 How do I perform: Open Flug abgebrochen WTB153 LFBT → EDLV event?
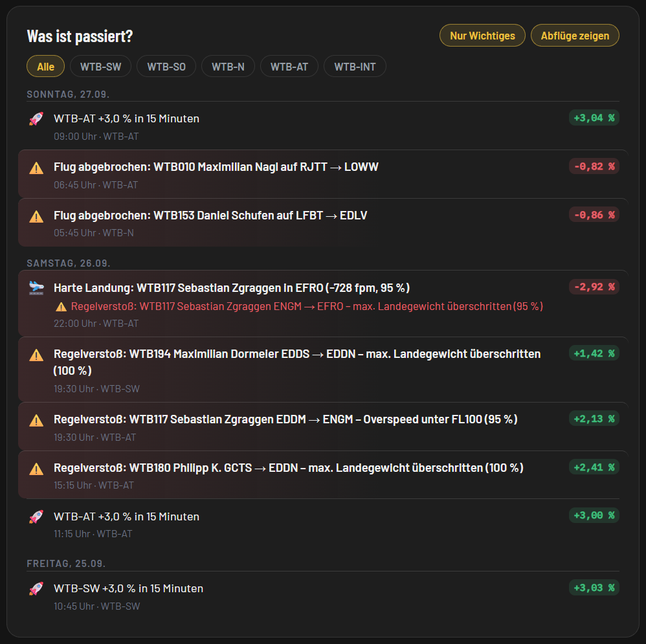pos(323,223)
